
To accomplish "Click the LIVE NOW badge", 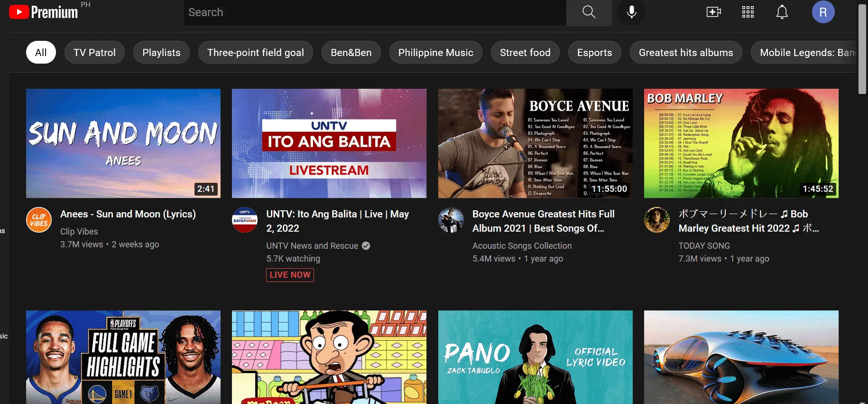I will [x=290, y=275].
